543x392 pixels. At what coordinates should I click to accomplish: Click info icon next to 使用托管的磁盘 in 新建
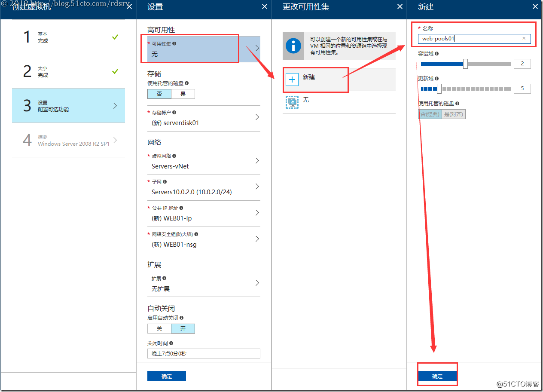(x=457, y=104)
